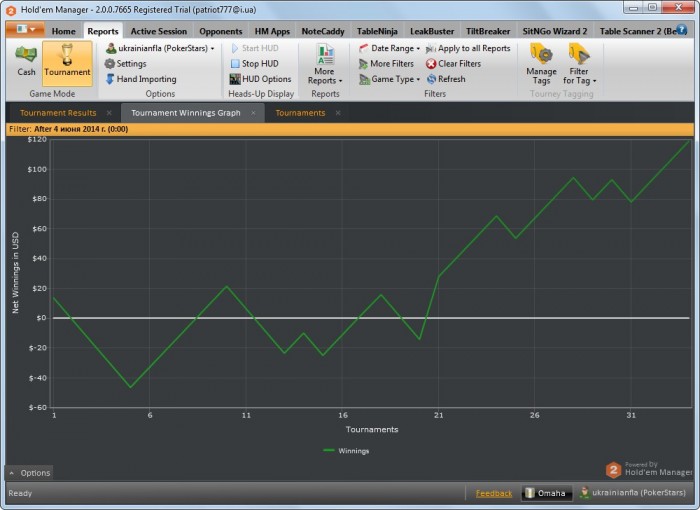The image size is (700, 510).
Task: Click the Hold'em Manager title bar icon
Action: coord(11,10)
